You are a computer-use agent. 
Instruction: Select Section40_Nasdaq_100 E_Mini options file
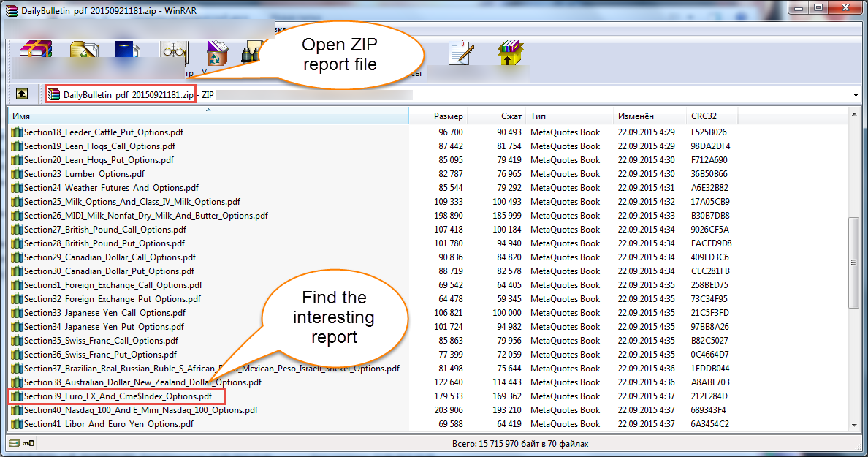click(x=140, y=410)
